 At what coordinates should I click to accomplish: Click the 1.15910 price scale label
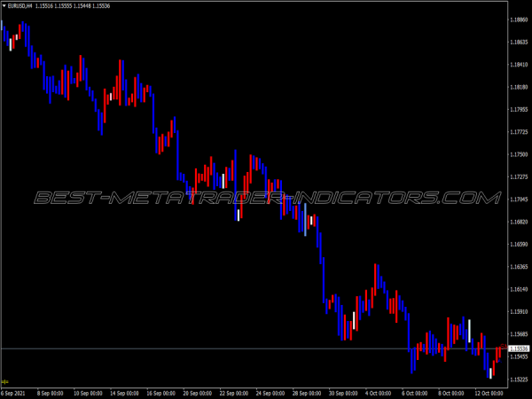pos(519,311)
